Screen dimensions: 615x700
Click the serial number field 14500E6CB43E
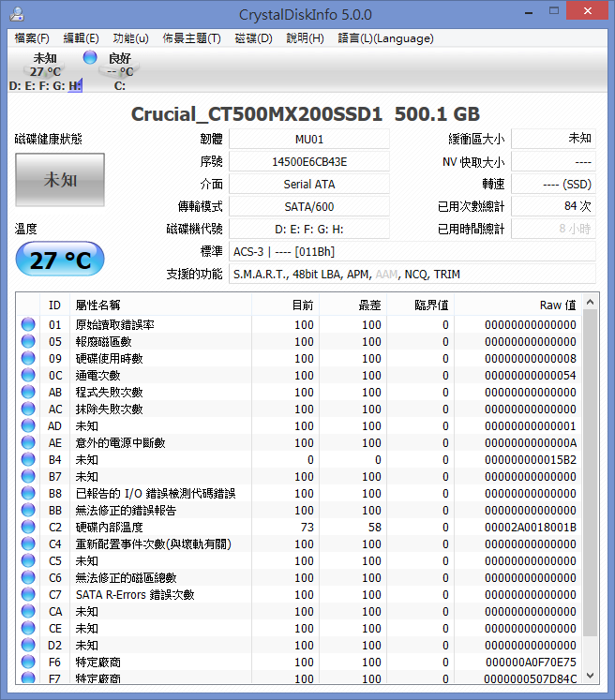(309, 161)
